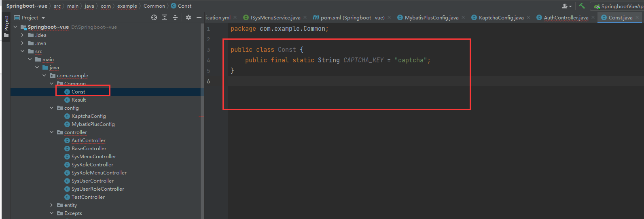
Task: Click the Build hammer icon
Action: pos(582,6)
